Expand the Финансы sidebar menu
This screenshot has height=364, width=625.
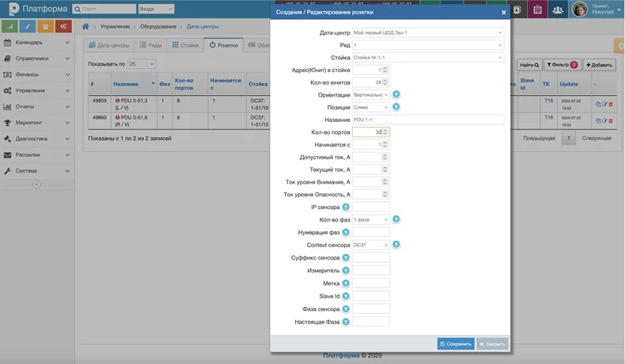click(37, 74)
